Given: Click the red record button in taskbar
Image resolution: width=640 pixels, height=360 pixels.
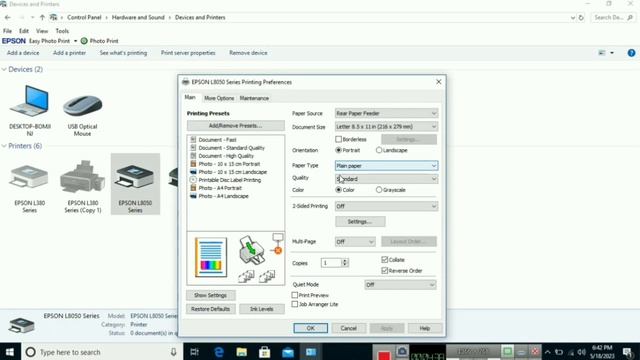Looking at the screenshot, I should tap(384, 355).
